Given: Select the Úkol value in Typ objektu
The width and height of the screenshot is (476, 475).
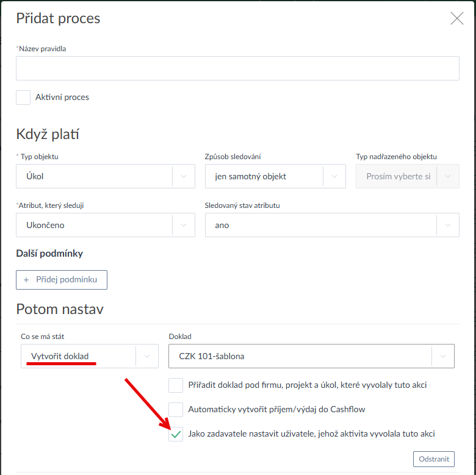Looking at the screenshot, I should [35, 176].
